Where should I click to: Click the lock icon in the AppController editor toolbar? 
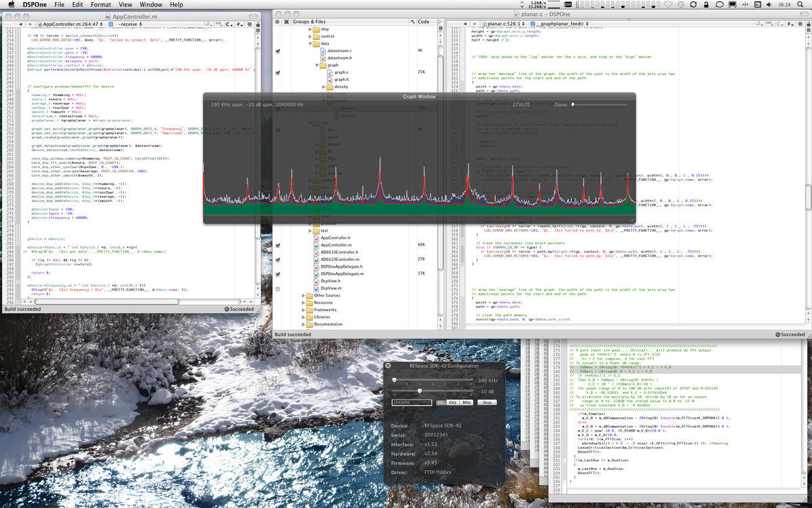[x=258, y=25]
